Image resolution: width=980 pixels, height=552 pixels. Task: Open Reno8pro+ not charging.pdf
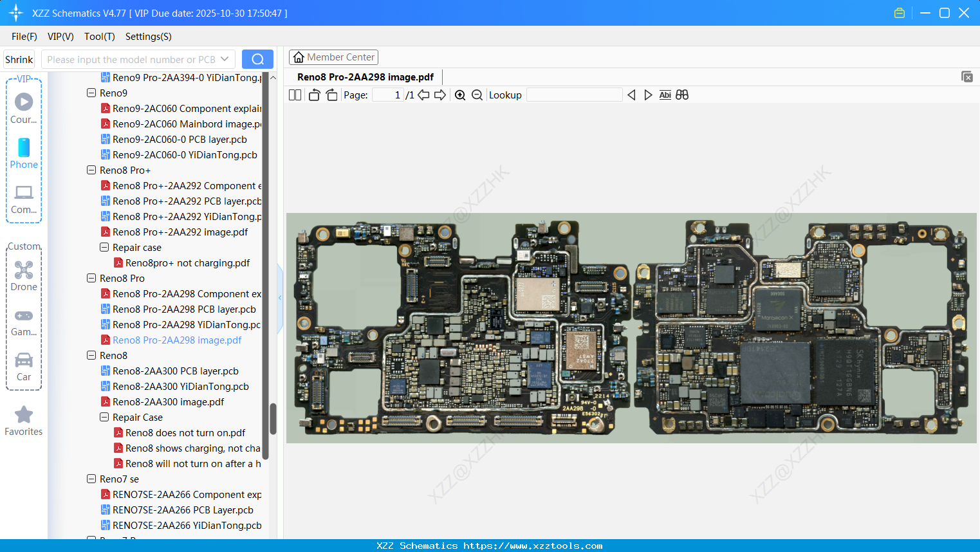[182, 262]
